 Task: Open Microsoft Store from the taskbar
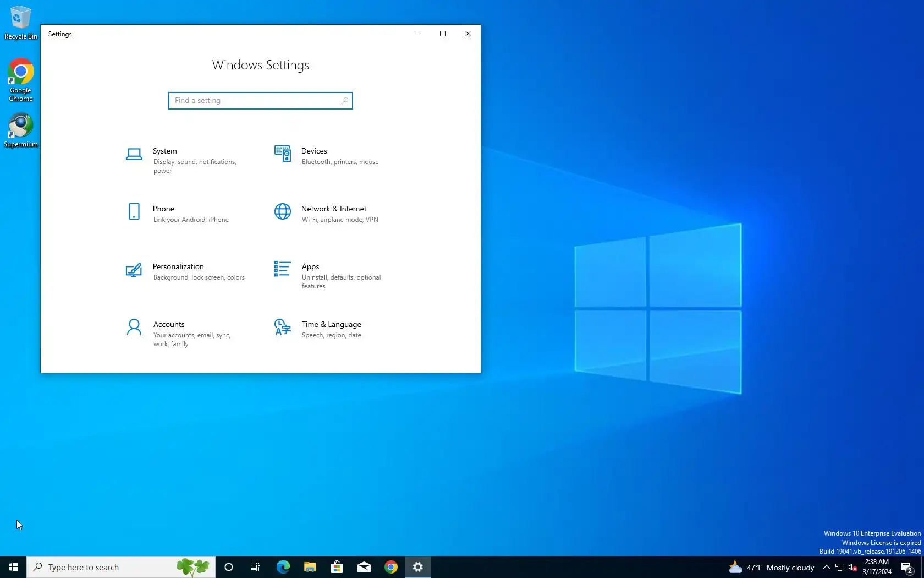(x=337, y=567)
